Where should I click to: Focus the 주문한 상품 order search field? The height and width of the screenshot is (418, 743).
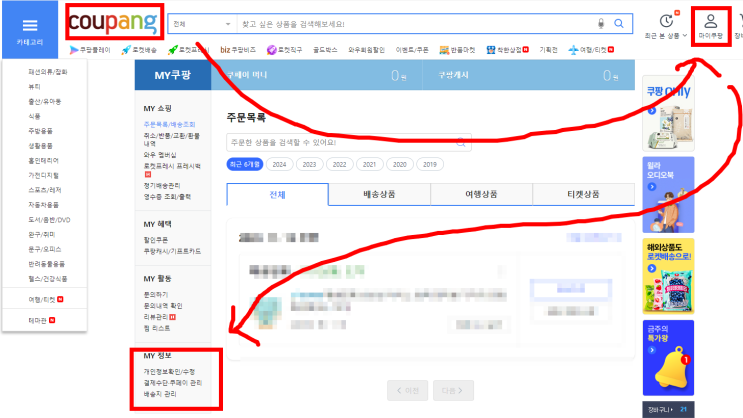(349, 142)
